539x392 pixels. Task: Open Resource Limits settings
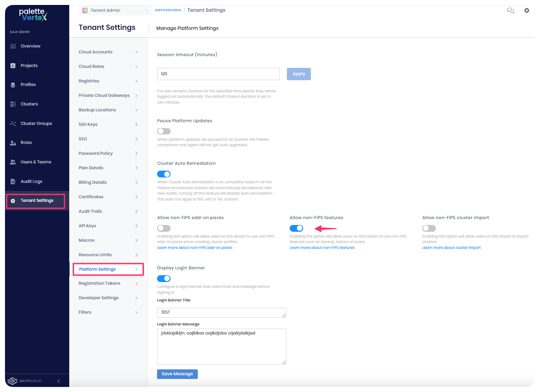click(x=108, y=255)
